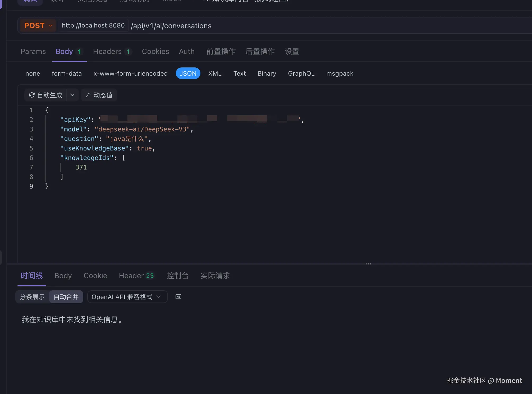Click the request URL path field
532x394 pixels.
(171, 26)
